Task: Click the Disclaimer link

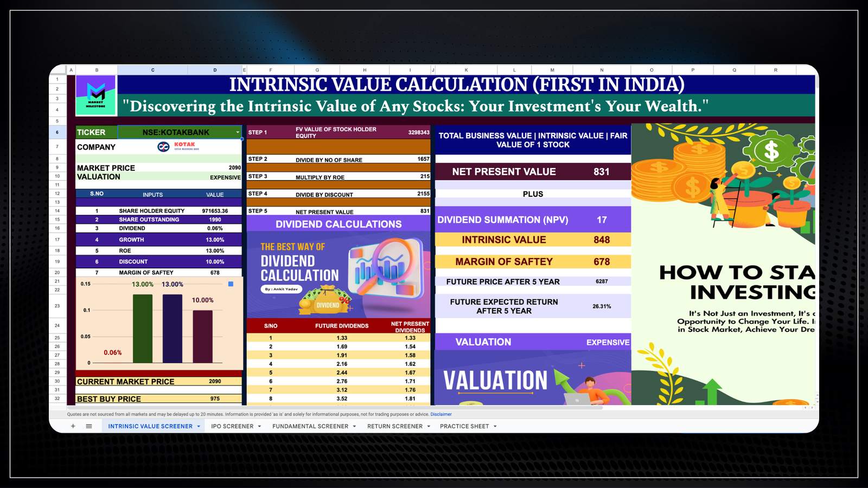Action: coord(441,414)
